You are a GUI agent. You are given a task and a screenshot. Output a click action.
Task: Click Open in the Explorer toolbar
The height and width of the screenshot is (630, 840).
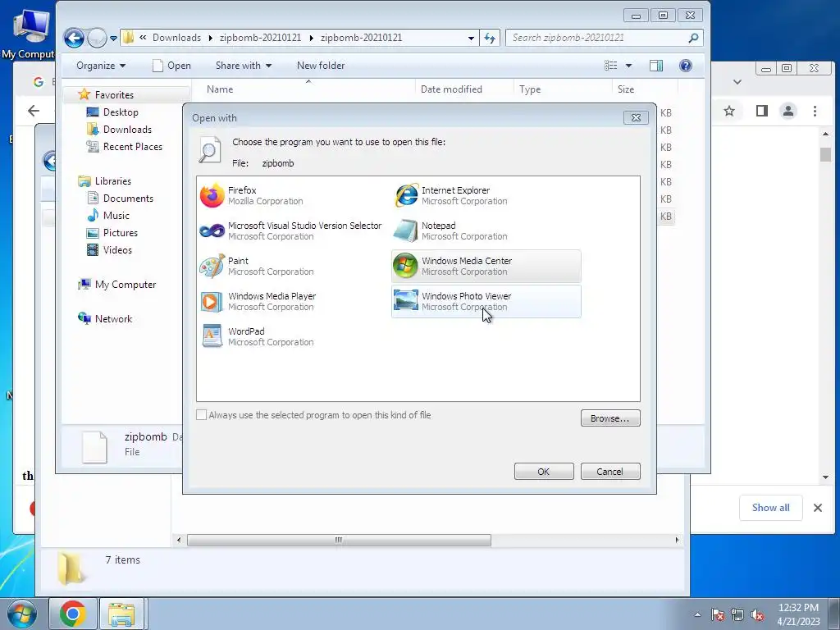(172, 66)
